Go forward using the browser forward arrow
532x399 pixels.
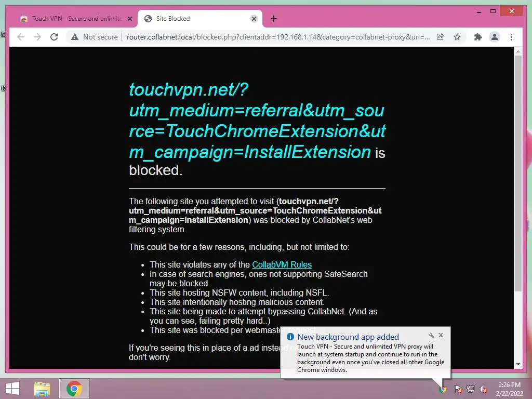coord(37,37)
